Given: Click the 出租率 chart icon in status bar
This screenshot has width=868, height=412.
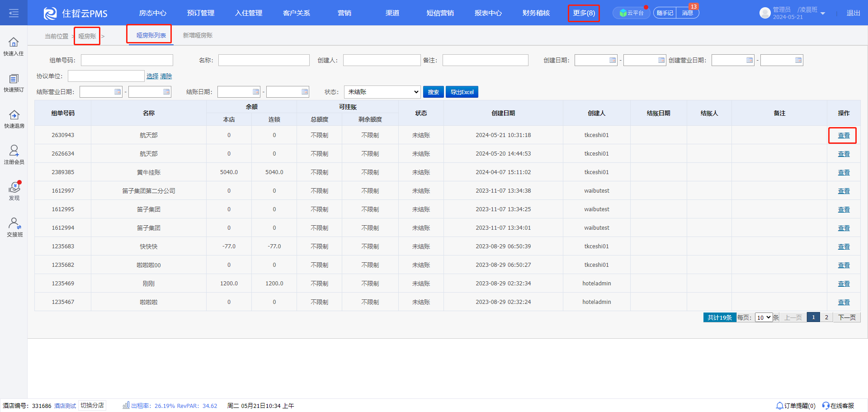Looking at the screenshot, I should click(x=126, y=405).
